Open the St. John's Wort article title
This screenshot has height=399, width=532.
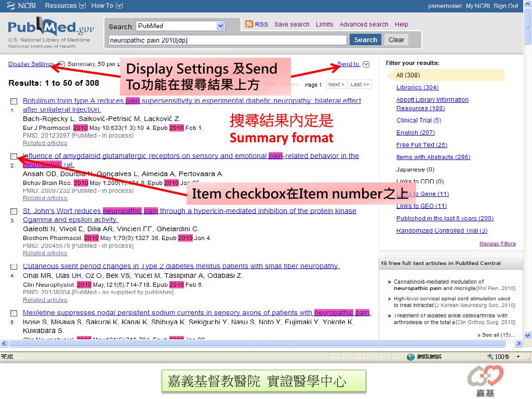click(189, 215)
